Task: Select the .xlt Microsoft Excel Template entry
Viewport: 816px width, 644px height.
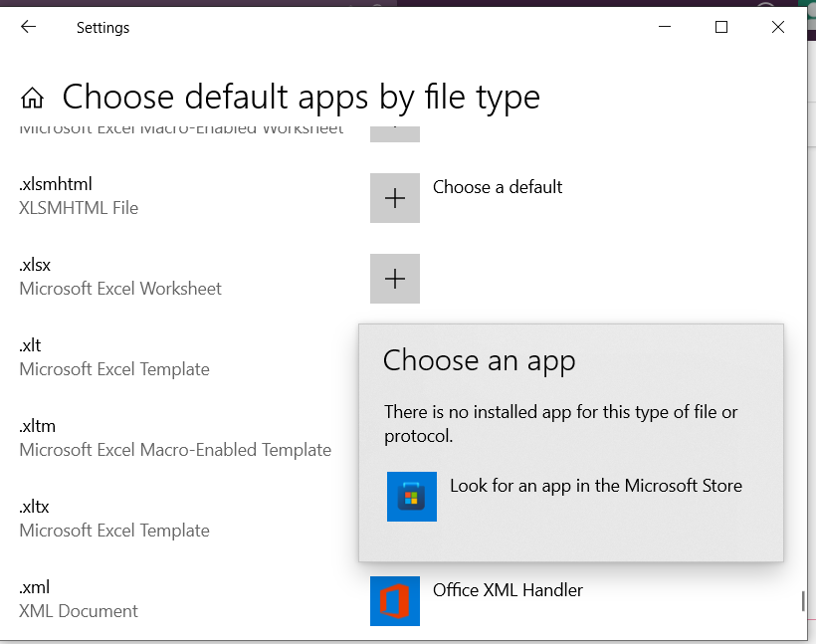Action: tap(114, 357)
